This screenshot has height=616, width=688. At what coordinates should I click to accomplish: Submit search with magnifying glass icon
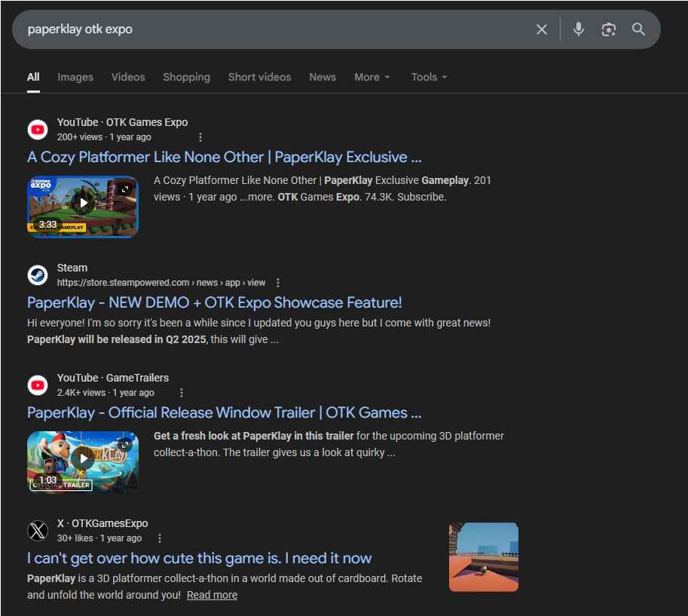point(638,29)
